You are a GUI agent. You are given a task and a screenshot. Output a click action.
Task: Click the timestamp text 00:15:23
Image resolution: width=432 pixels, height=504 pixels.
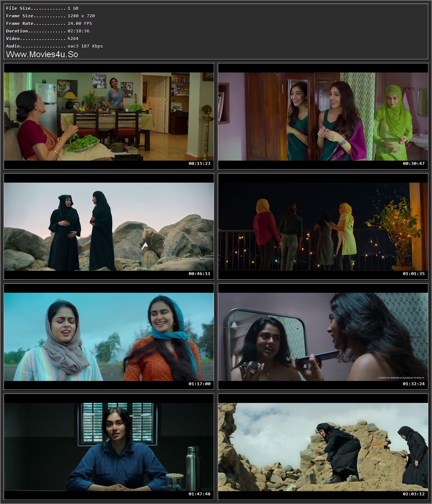(x=199, y=163)
